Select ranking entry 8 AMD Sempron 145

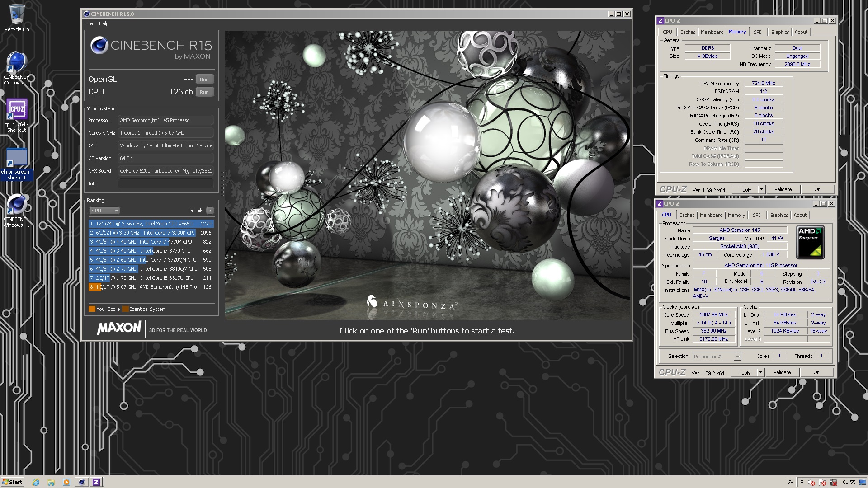tap(151, 287)
